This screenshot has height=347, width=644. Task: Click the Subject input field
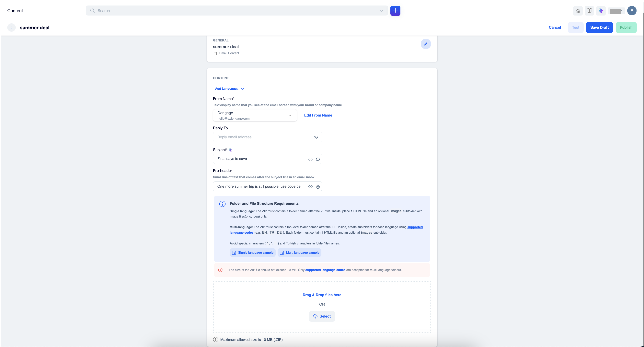(x=267, y=159)
